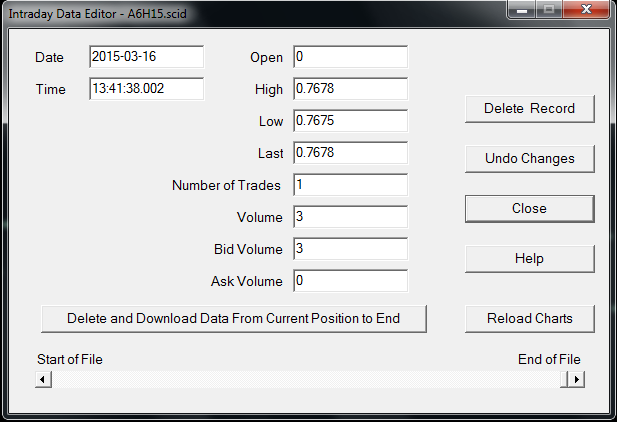Screen dimensions: 617x422
Task: Click the Bid Volume label
Action: (x=248, y=249)
